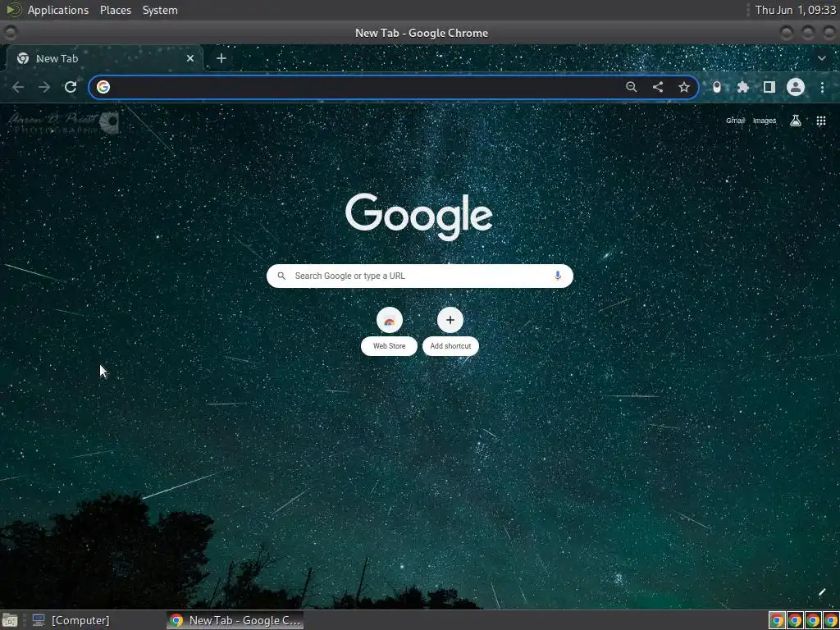Select the highlighted active workspace in the switcher
840x630 pixels.
(x=777, y=620)
